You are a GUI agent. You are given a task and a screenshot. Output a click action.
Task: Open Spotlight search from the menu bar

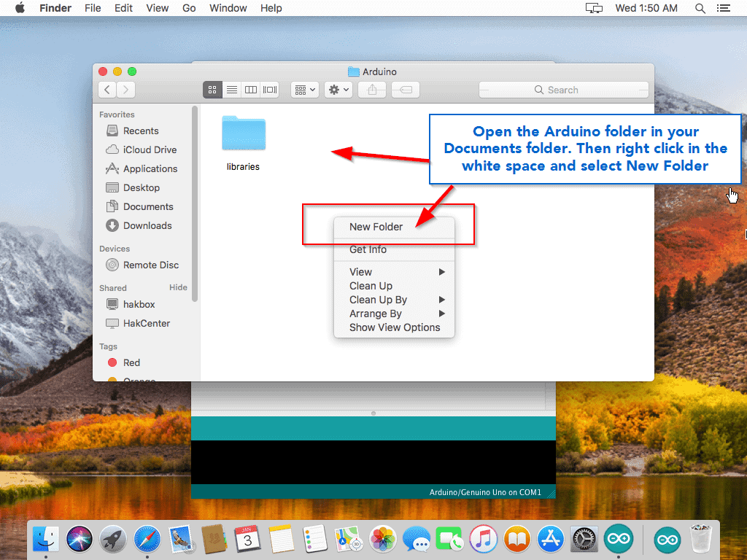pyautogui.click(x=700, y=8)
